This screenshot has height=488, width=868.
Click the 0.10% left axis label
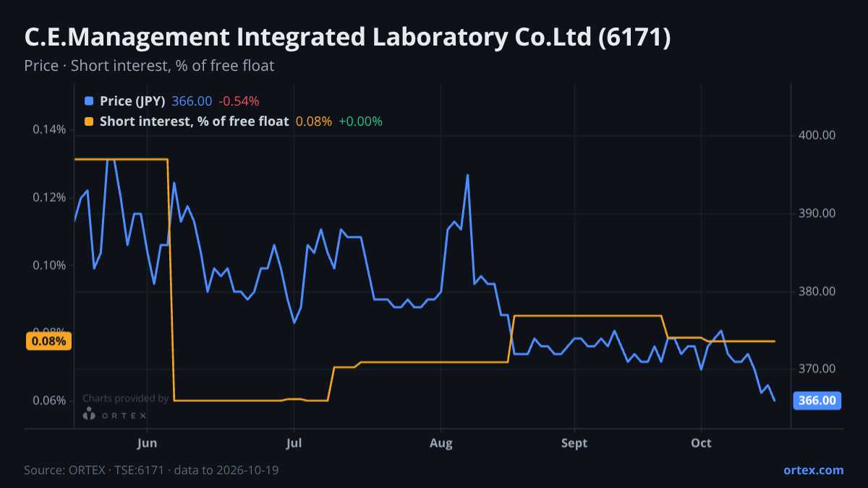(x=49, y=265)
